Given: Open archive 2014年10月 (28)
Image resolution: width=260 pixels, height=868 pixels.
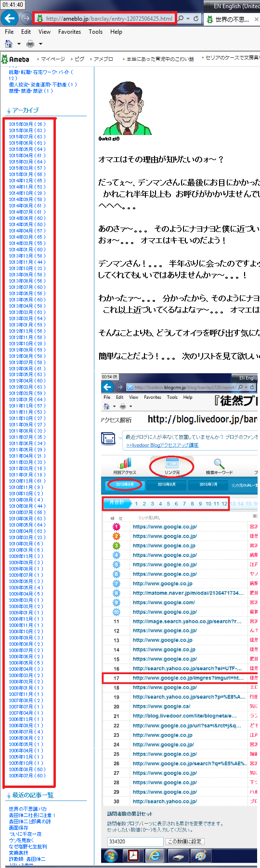Looking at the screenshot, I should click(27, 193).
